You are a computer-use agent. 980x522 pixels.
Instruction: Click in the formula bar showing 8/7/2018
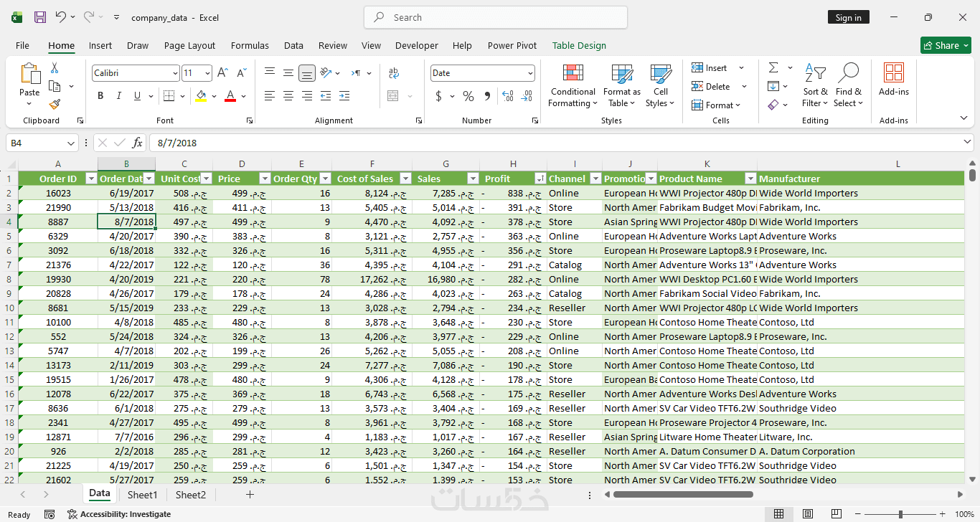pos(560,143)
